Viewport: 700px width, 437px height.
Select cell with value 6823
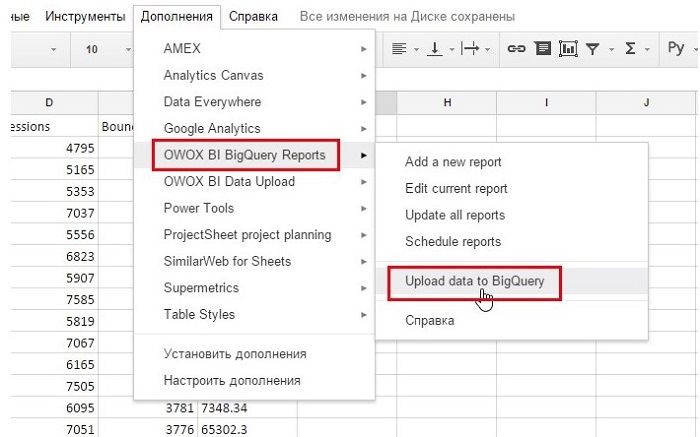pyautogui.click(x=54, y=256)
